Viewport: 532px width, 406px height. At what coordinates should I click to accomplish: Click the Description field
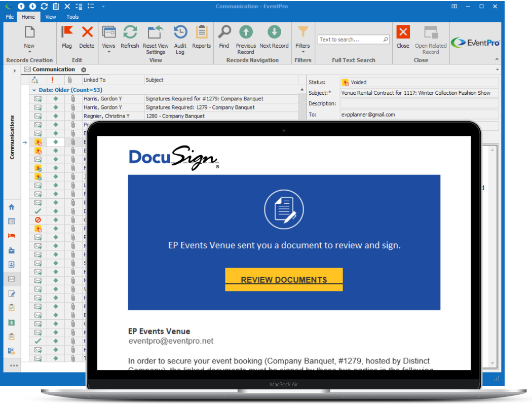tap(420, 103)
